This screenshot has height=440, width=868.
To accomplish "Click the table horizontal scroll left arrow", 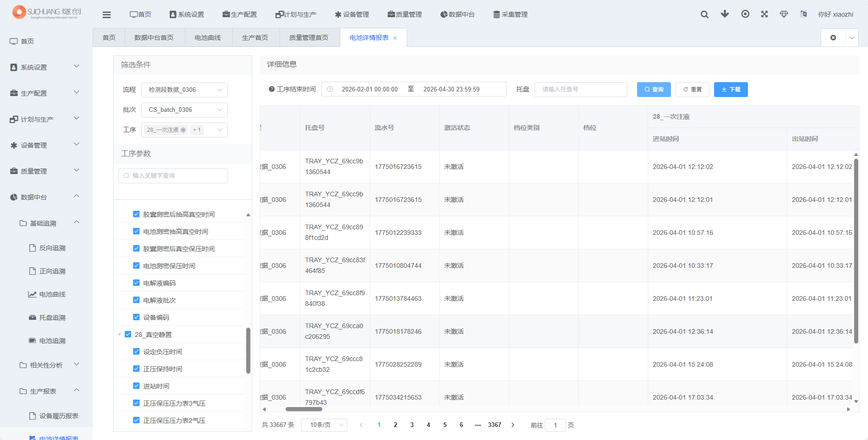I will coord(264,409).
